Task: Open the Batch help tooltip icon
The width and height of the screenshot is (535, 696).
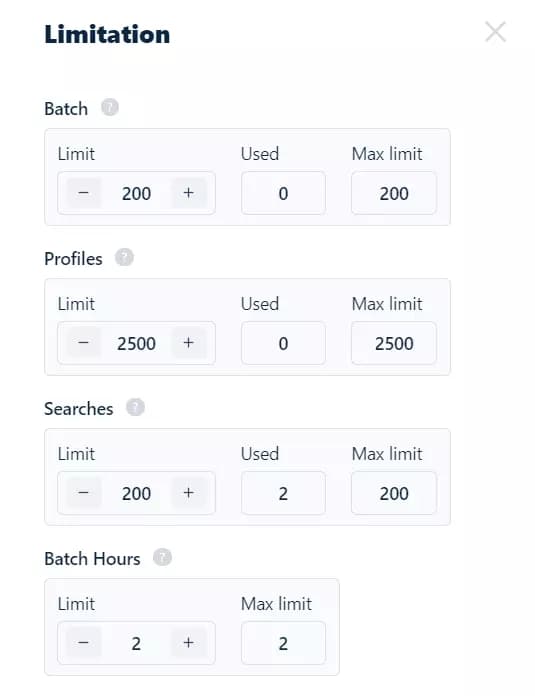Action: [x=110, y=107]
